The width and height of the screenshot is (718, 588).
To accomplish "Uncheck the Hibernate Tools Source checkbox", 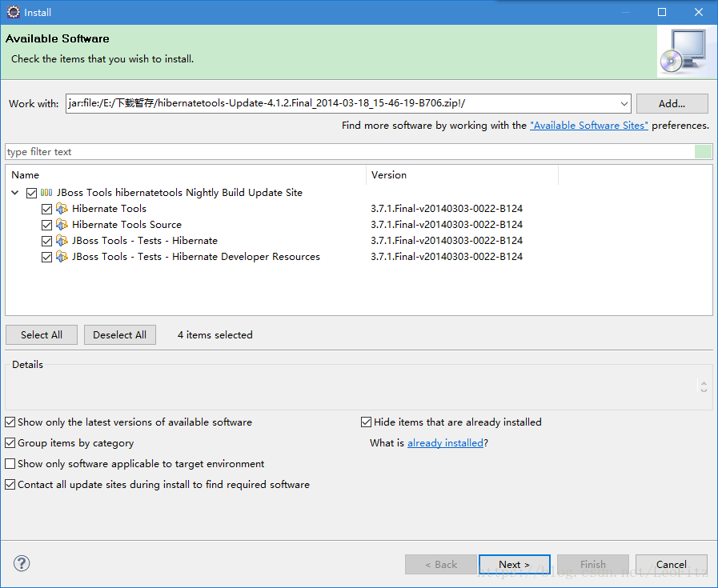I will click(46, 225).
